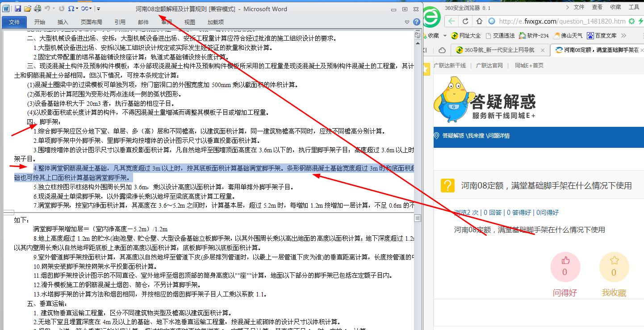Switch to the 邮件 ribbon tab

pos(143,22)
